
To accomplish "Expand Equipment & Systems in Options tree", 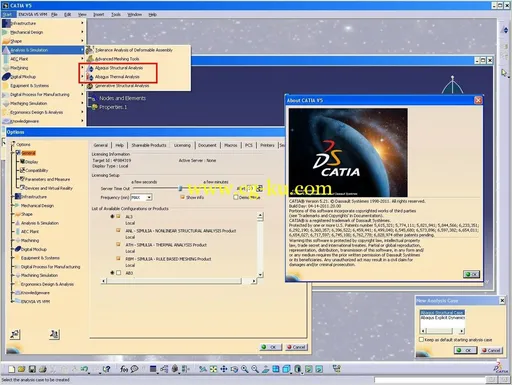I will point(14,258).
